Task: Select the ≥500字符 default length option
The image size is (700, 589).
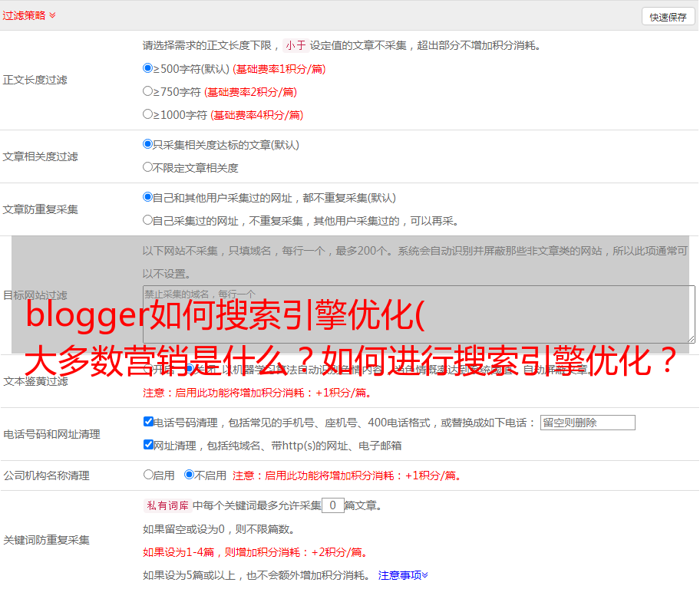Action: 148,68
